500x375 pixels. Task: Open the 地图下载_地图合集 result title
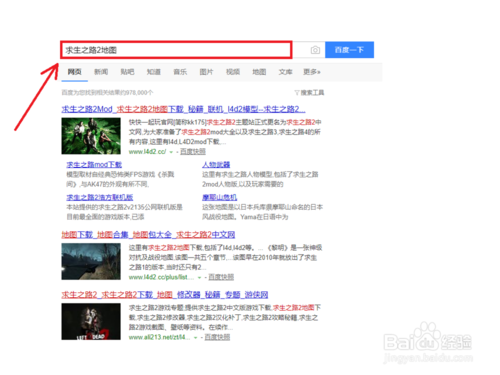(148, 235)
